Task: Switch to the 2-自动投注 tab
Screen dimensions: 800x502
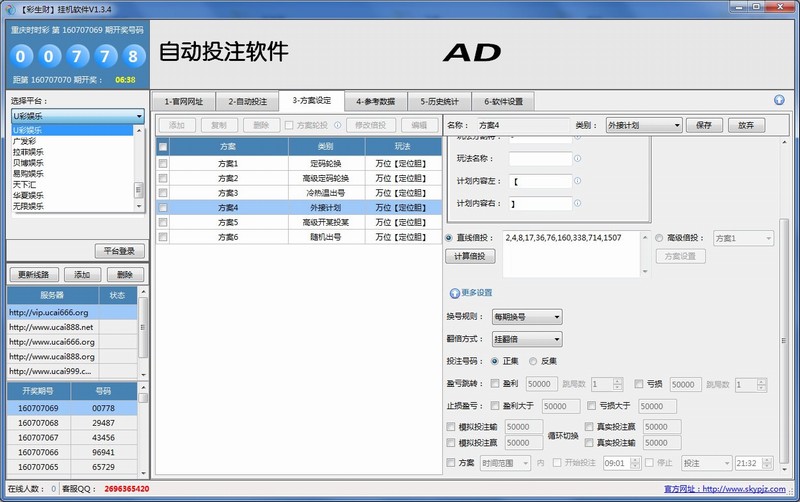Action: (246, 101)
